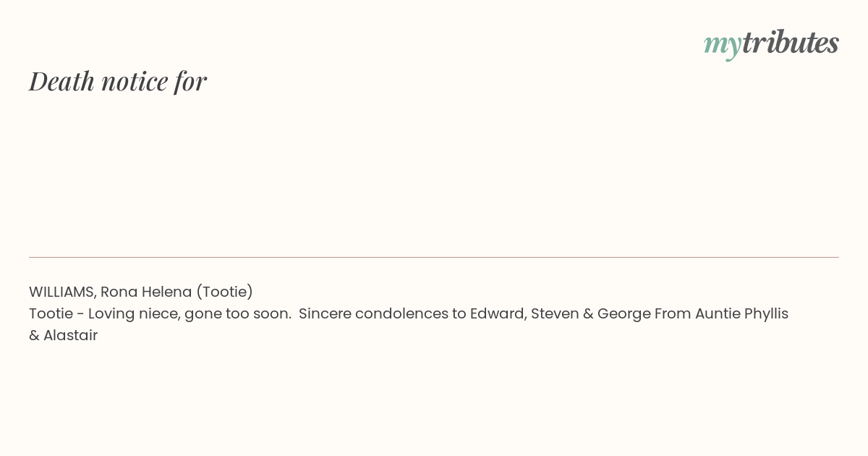Viewport: 868px width, 456px height.
Task: Click the name "Edward" in the tribute
Action: pos(497,313)
